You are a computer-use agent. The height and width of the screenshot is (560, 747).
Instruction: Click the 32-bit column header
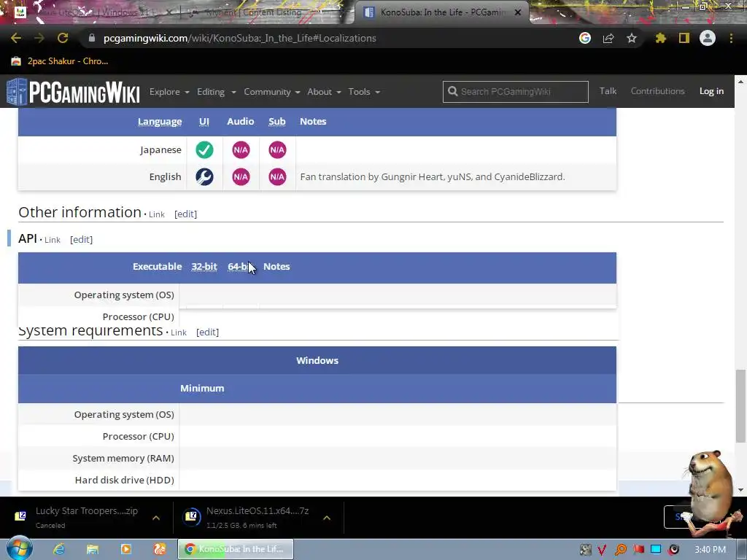204,267
